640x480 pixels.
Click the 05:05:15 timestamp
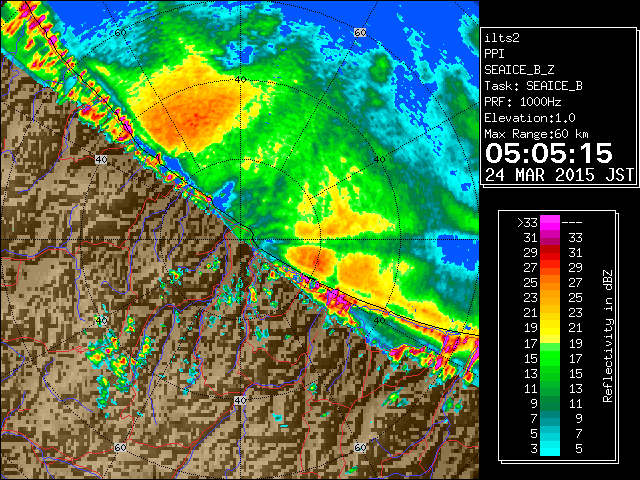[549, 153]
